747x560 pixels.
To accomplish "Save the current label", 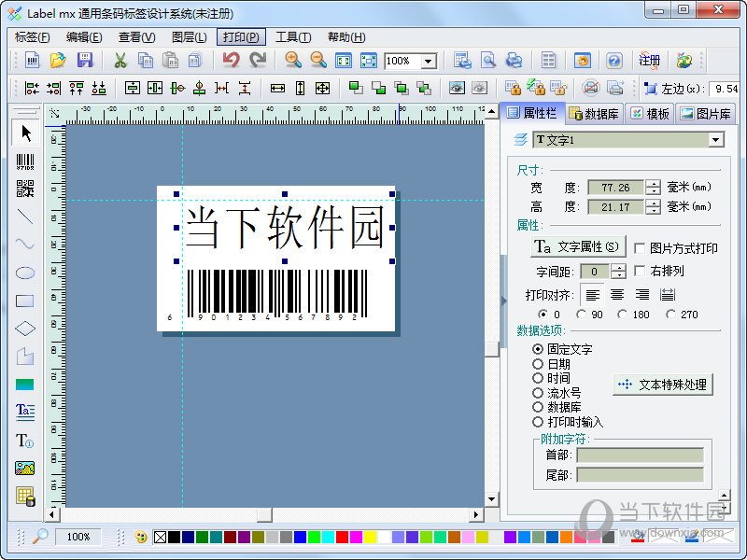I will click(85, 60).
